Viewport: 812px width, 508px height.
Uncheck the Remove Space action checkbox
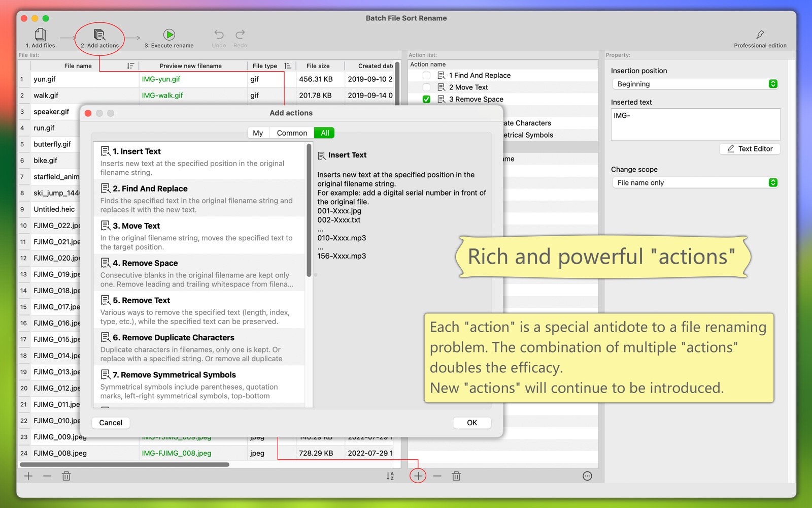426,100
